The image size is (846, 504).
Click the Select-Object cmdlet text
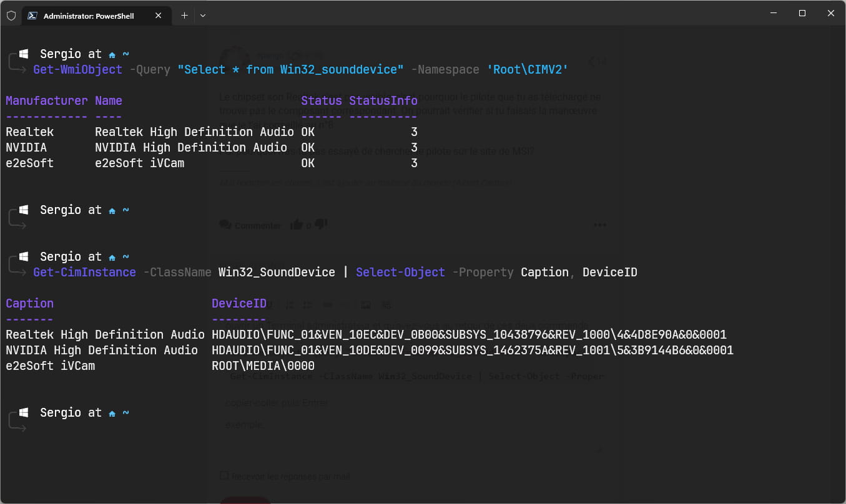click(x=400, y=272)
